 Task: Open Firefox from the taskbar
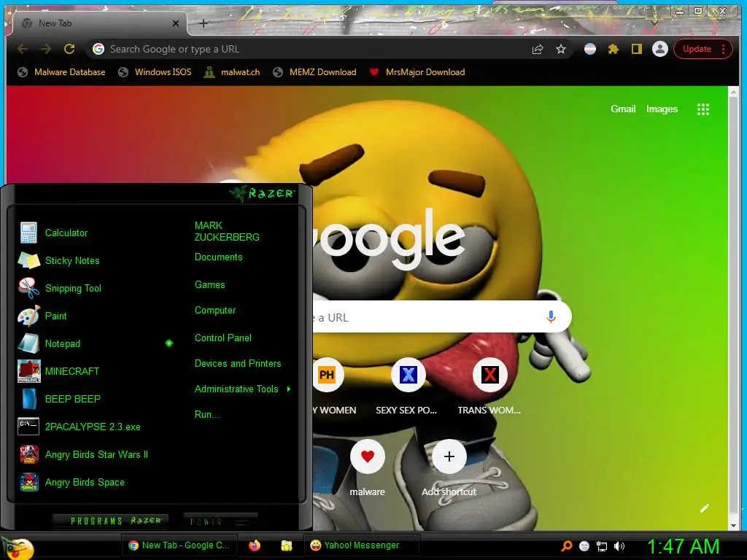[x=255, y=545]
